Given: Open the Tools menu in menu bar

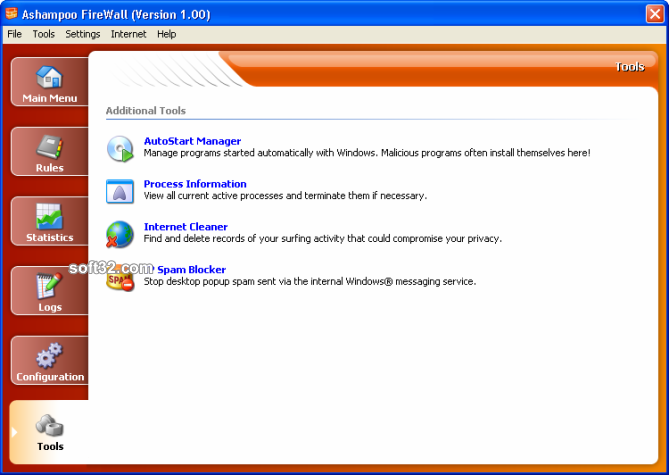Looking at the screenshot, I should click(44, 34).
